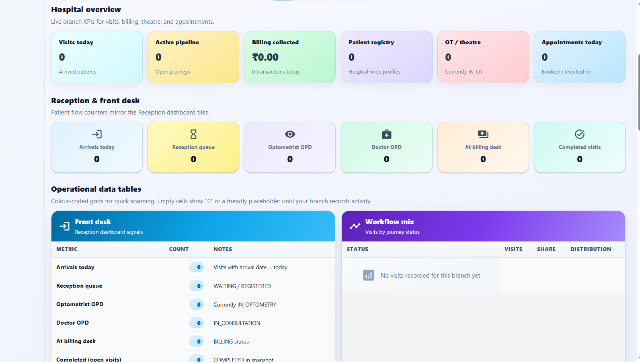640x364 pixels.
Task: Click the Front desk header arrow icon
Action: coord(64,226)
